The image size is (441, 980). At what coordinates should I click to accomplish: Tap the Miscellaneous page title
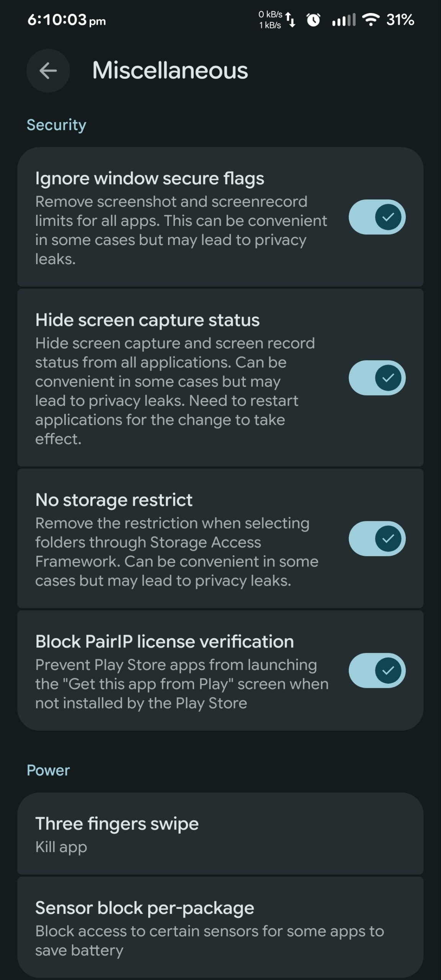pos(170,71)
